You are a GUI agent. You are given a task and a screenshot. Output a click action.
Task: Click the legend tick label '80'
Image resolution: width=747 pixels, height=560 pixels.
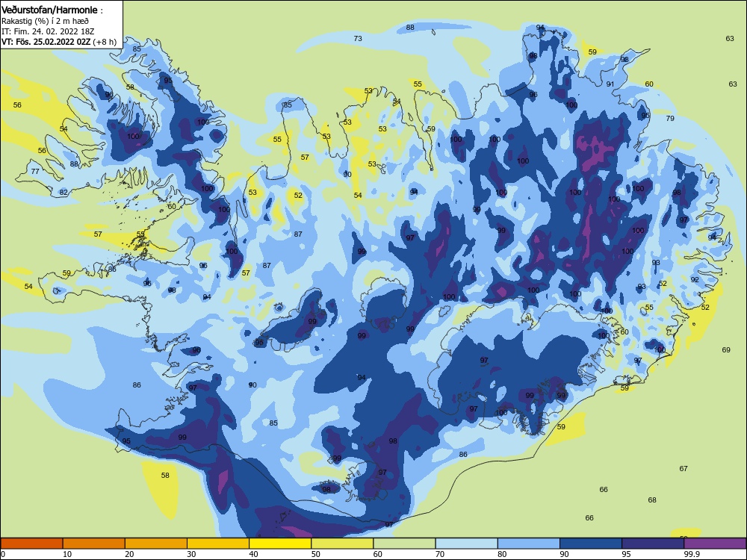tap(502, 554)
